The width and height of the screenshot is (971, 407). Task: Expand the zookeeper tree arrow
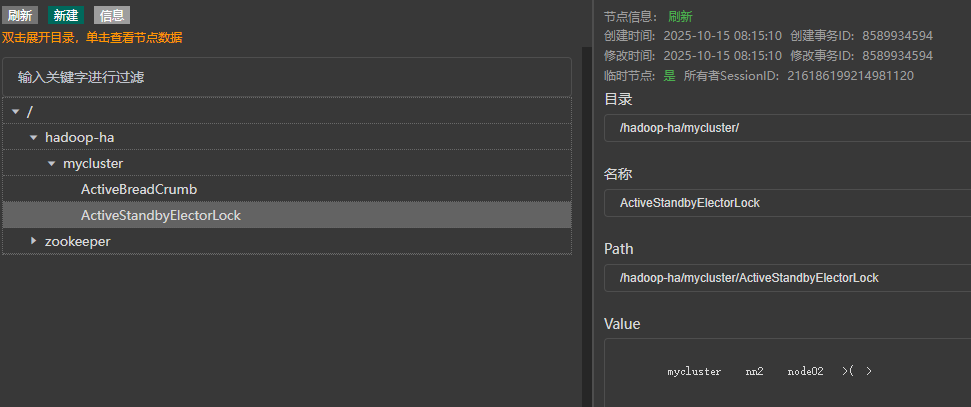point(33,241)
